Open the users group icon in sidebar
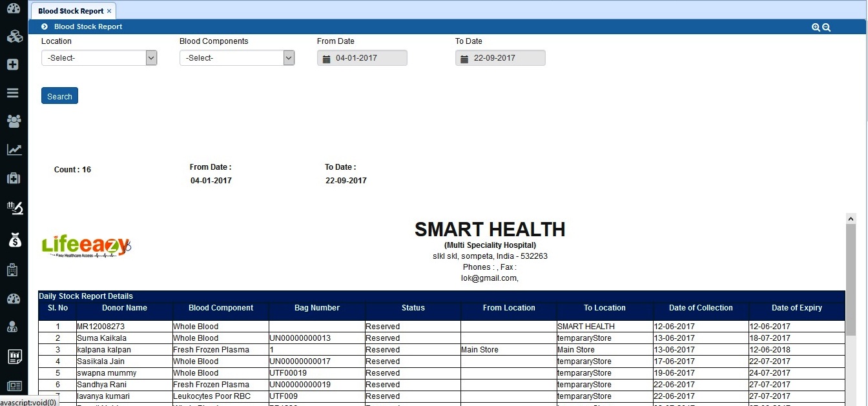Viewport: 868px width, 406px height. click(x=14, y=121)
